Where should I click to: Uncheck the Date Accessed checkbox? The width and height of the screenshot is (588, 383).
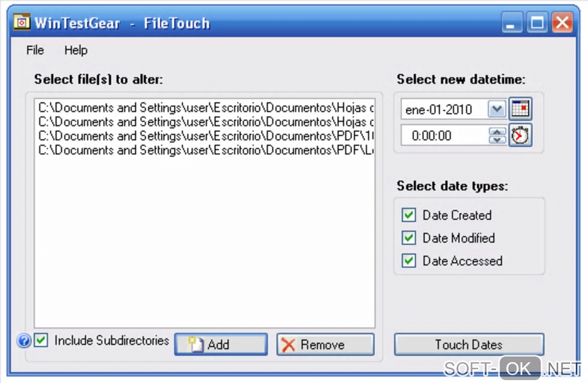click(409, 261)
